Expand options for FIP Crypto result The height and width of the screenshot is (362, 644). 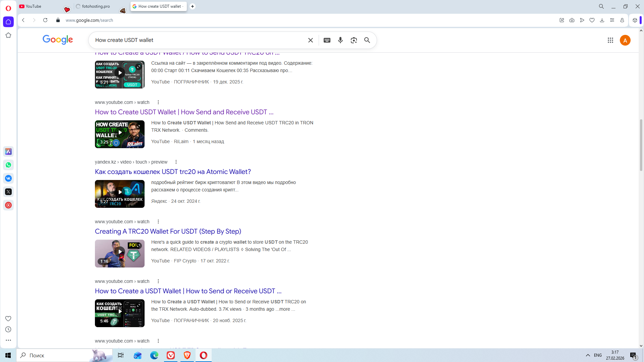coord(158,222)
